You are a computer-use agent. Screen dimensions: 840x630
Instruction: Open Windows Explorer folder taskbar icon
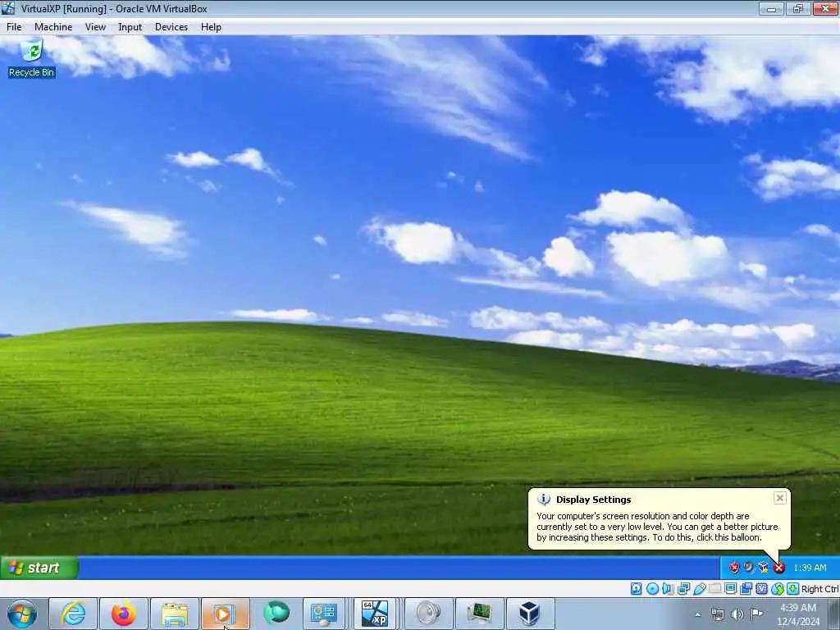point(175,614)
